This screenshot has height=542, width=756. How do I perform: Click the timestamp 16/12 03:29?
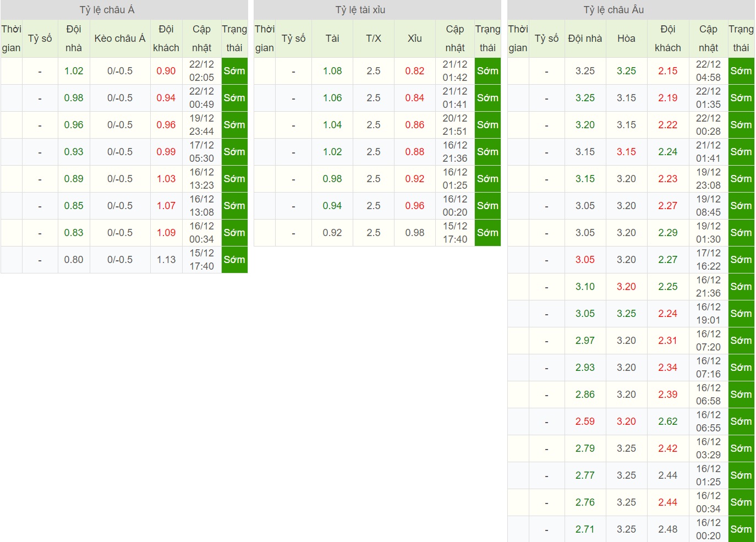(x=708, y=448)
